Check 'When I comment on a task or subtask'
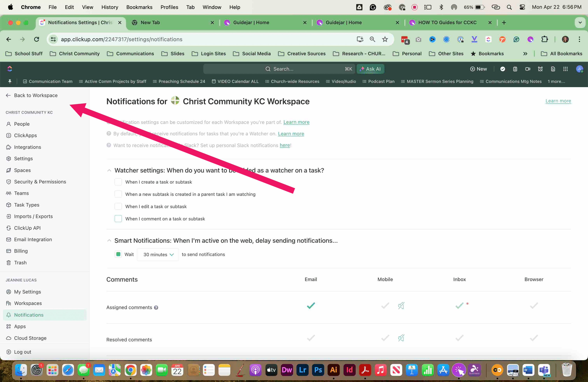The height and width of the screenshot is (382, 588). coord(118,219)
